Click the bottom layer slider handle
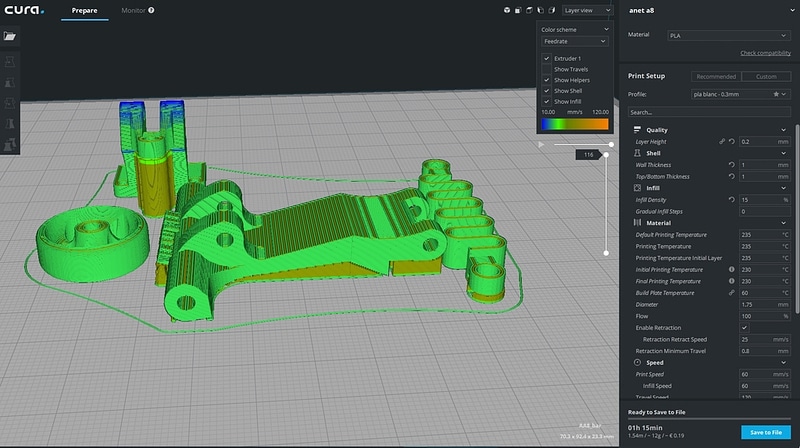800x448 pixels. coord(606,253)
